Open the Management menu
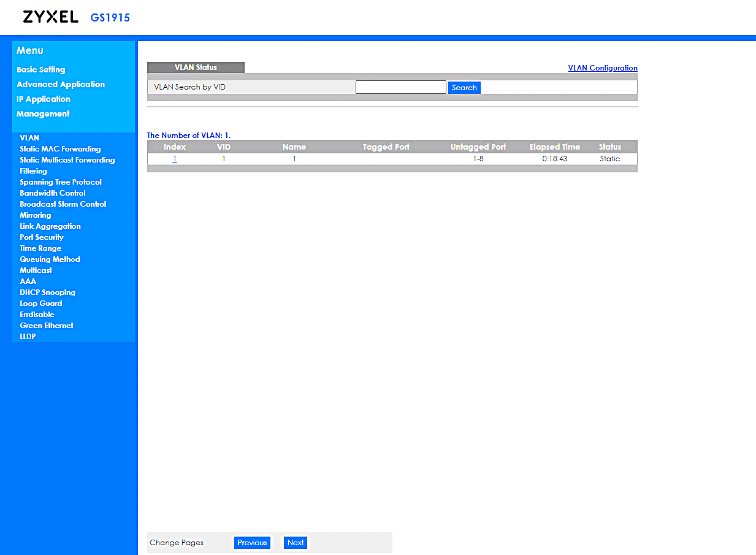 [x=43, y=114]
